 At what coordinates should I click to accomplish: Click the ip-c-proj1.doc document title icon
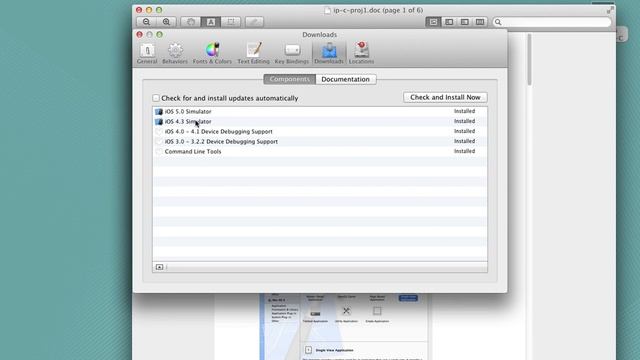click(x=327, y=11)
